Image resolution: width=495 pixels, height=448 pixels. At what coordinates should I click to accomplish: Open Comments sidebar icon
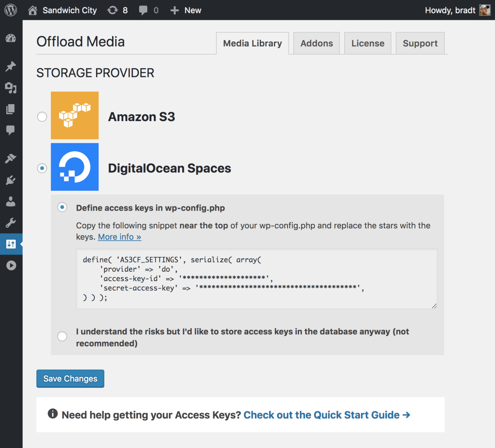click(11, 130)
